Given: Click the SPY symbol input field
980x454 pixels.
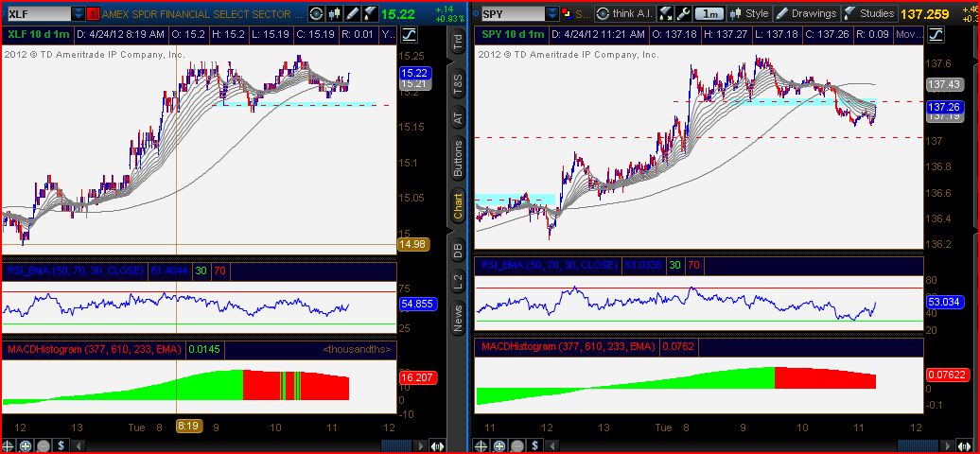Looking at the screenshot, I should pyautogui.click(x=512, y=13).
